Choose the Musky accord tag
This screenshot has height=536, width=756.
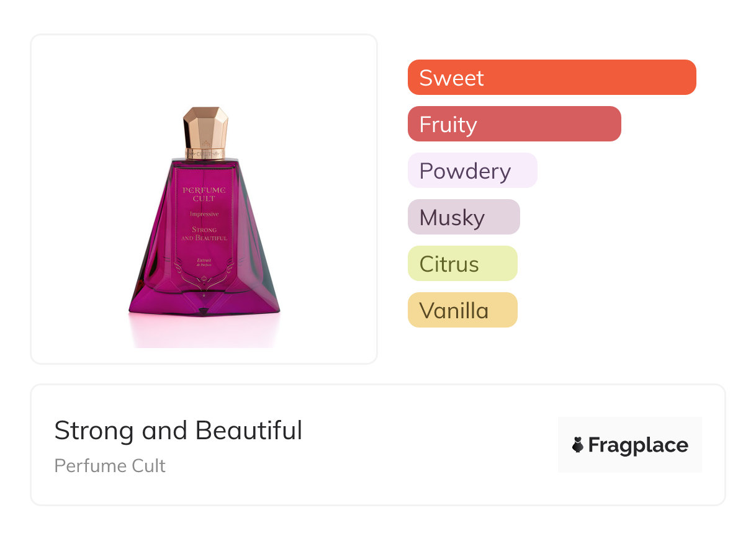coord(463,217)
